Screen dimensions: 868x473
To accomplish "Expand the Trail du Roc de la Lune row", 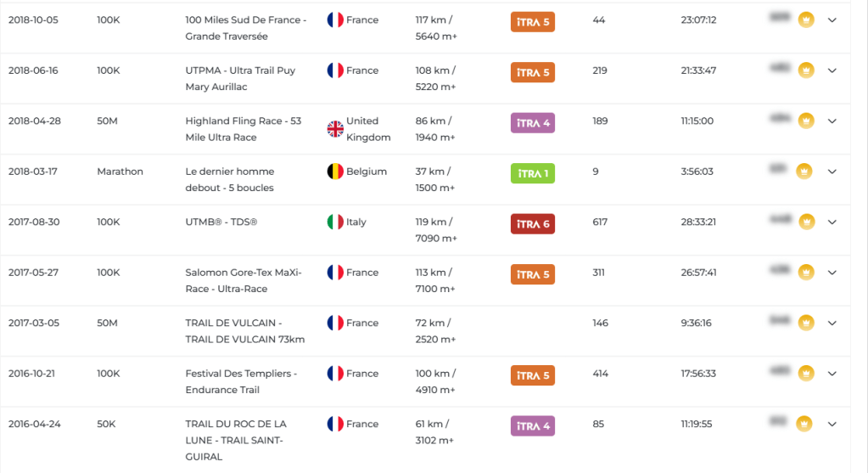I will click(832, 424).
